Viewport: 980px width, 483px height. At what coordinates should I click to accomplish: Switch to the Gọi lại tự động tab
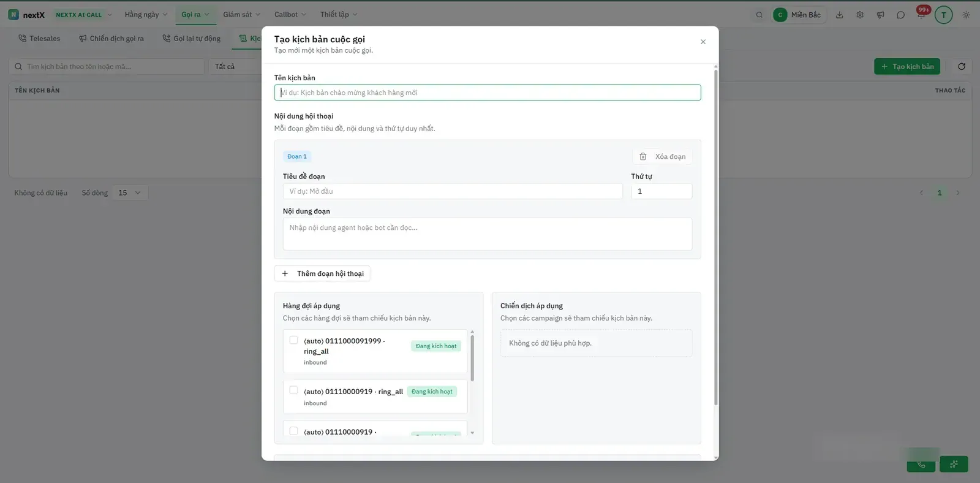coord(192,39)
